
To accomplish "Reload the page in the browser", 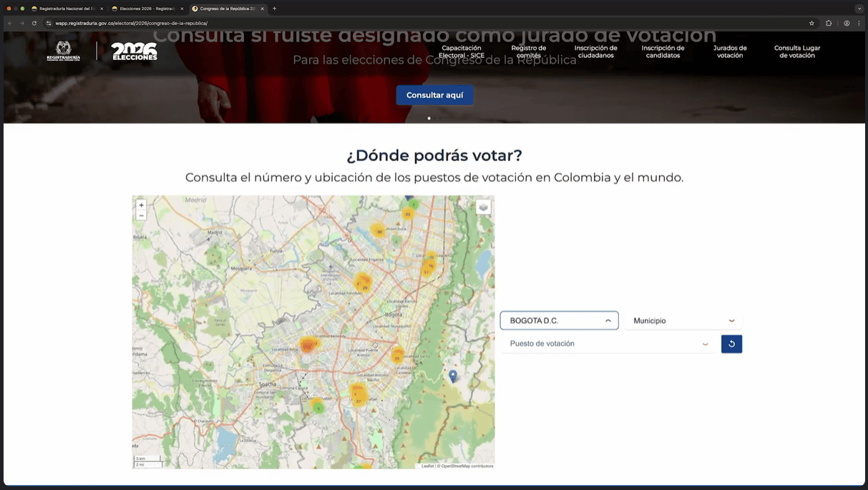I will pos(34,23).
